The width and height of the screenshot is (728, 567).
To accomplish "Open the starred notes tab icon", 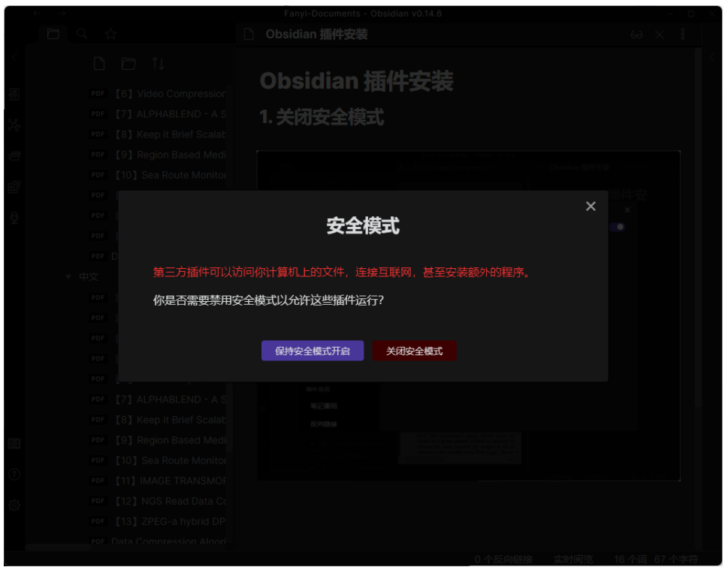I will [110, 34].
